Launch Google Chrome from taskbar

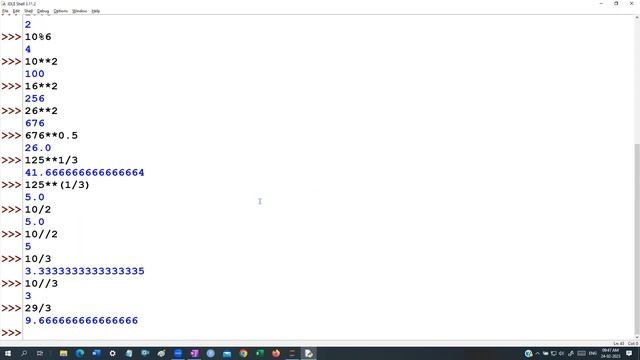tap(243, 353)
